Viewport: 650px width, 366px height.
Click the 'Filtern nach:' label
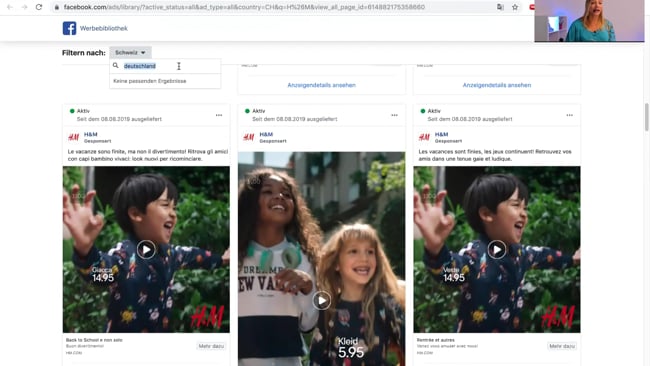84,53
